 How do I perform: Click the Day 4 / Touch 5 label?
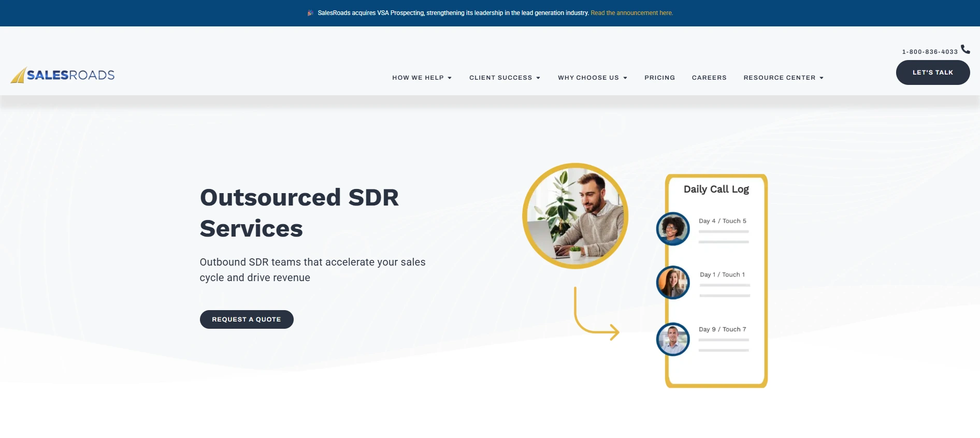coord(723,221)
